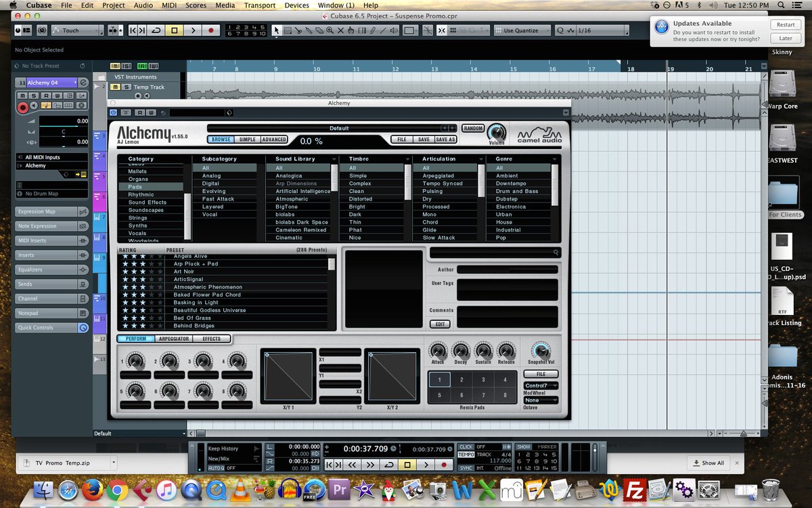
Task: Mute the Temp Track with its 'm' button
Action: pos(116,87)
